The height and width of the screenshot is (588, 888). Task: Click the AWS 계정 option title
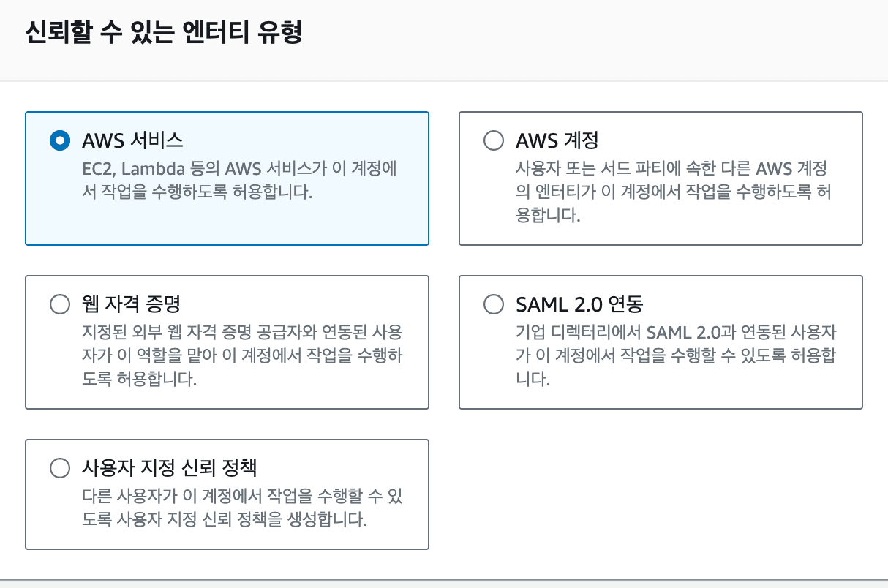tap(557, 140)
